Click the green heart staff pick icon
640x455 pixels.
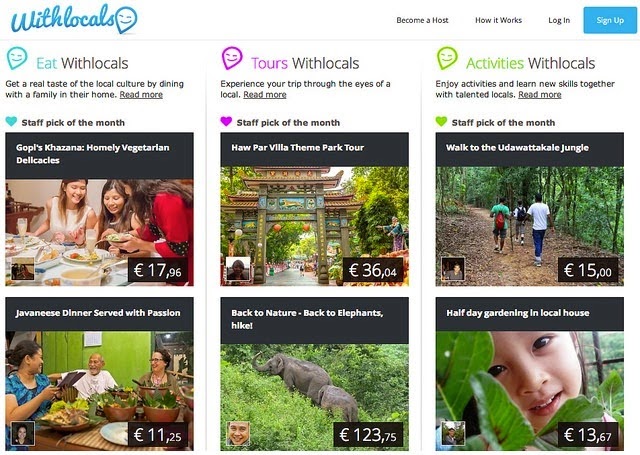point(441,122)
